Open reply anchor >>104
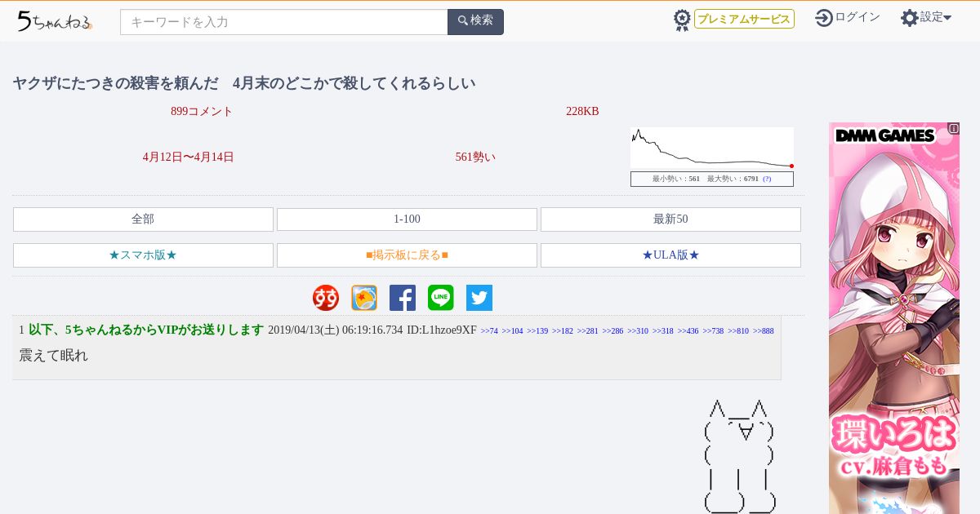This screenshot has width=980, height=514. pyautogui.click(x=512, y=331)
